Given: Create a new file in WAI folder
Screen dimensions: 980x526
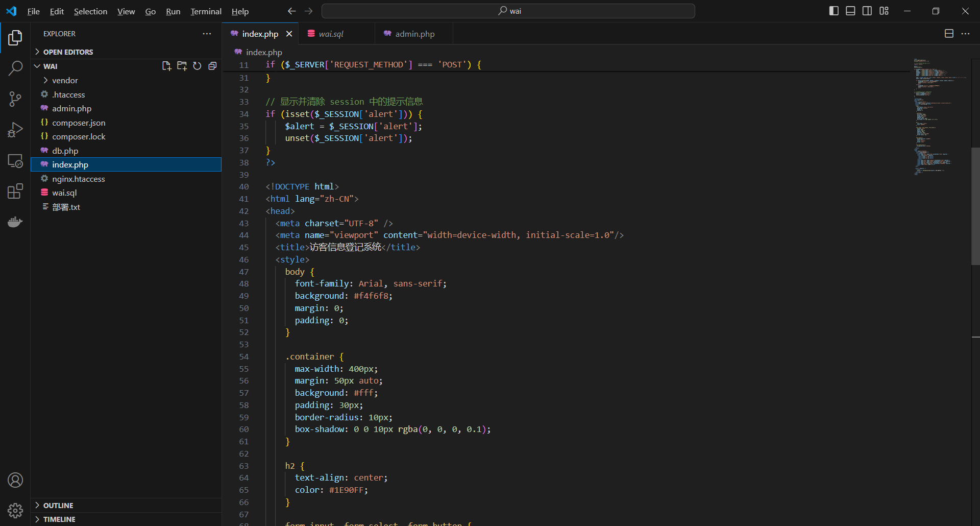Looking at the screenshot, I should [166, 66].
